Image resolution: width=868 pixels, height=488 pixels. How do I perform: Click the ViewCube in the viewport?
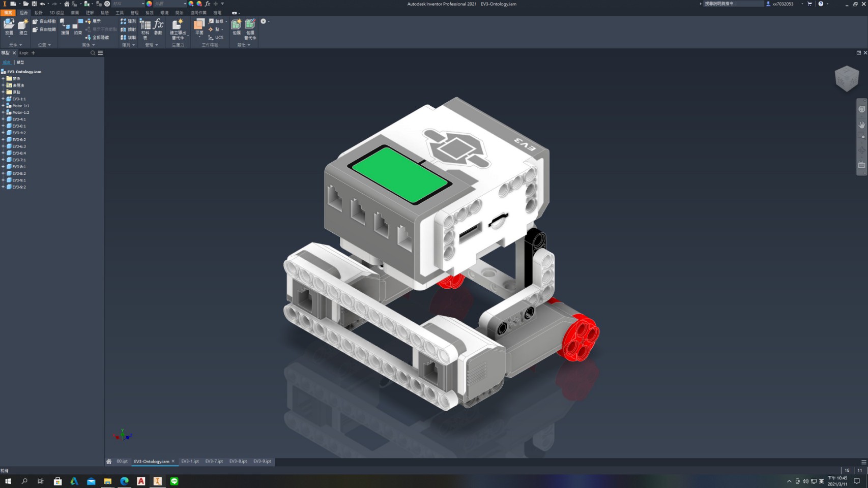click(847, 79)
